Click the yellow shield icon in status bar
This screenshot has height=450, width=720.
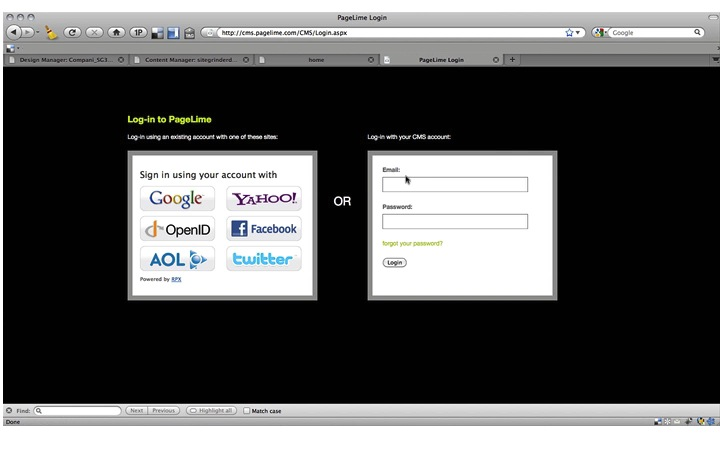[701, 422]
